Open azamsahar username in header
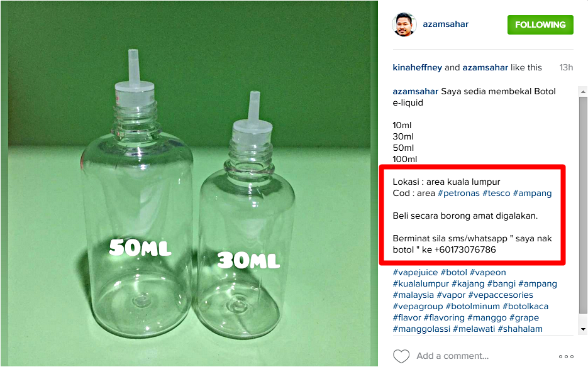588x367 pixels. click(x=445, y=25)
